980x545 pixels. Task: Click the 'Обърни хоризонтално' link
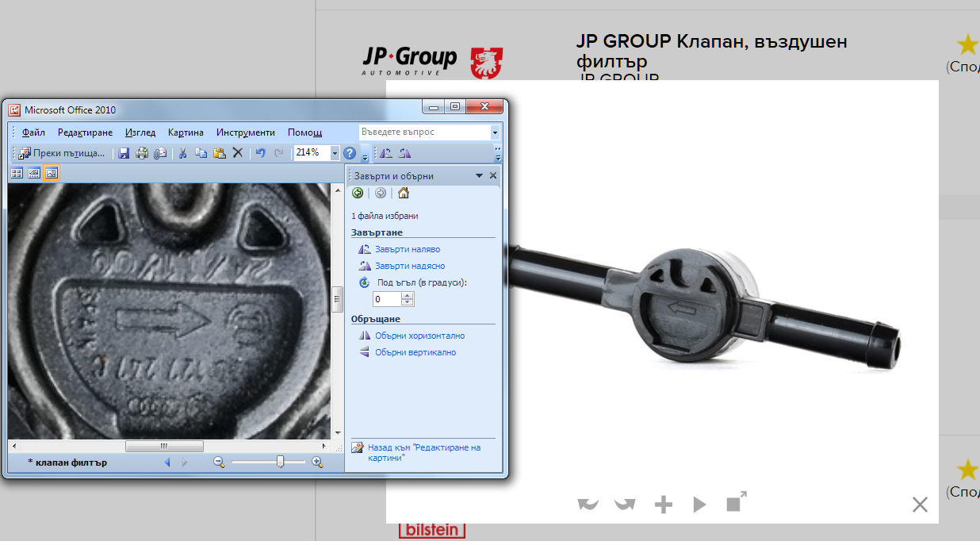click(419, 336)
